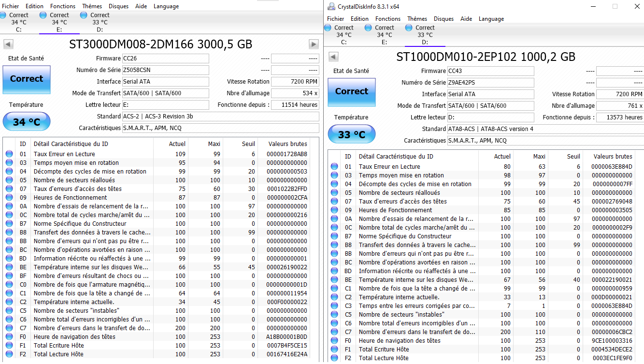
Task: Click status orb of row F2 in ST1000DM010 list
Action: click(x=334, y=358)
